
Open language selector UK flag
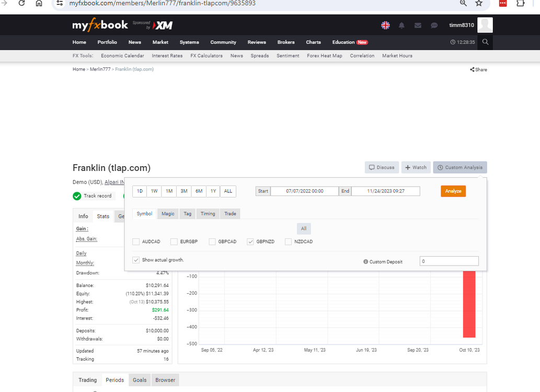(385, 25)
